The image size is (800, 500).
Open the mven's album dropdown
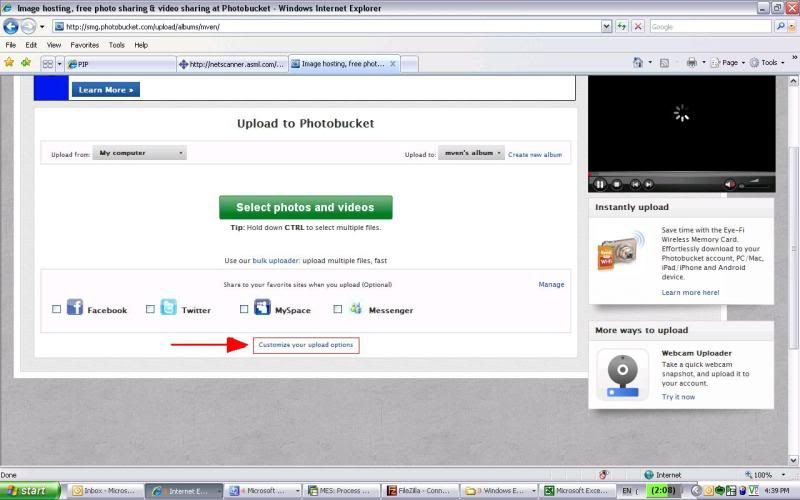pos(471,153)
